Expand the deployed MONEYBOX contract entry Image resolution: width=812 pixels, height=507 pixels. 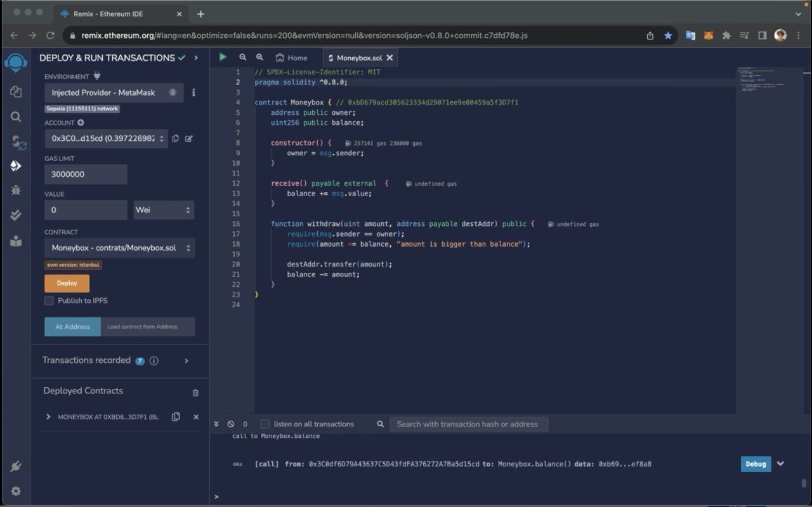click(48, 417)
